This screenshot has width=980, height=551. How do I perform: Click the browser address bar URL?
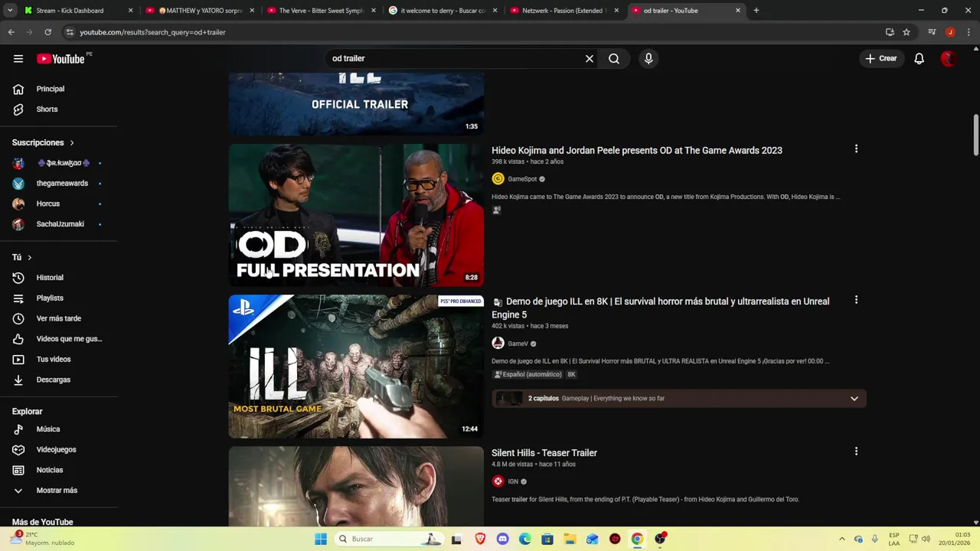[152, 32]
